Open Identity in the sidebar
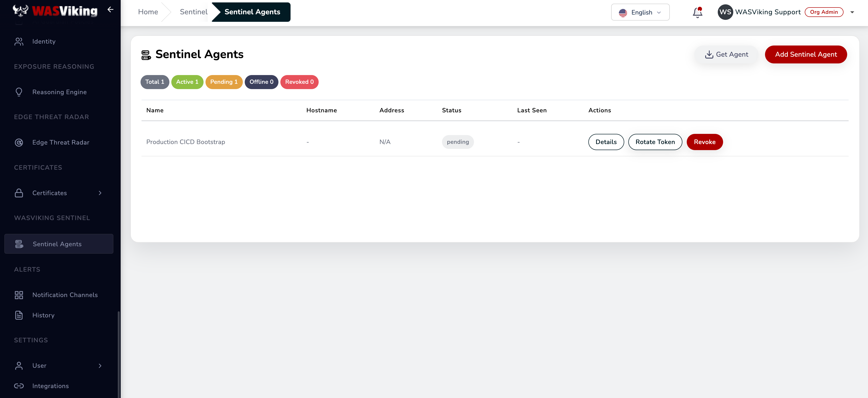Screen dimensions: 868x398 59,41
